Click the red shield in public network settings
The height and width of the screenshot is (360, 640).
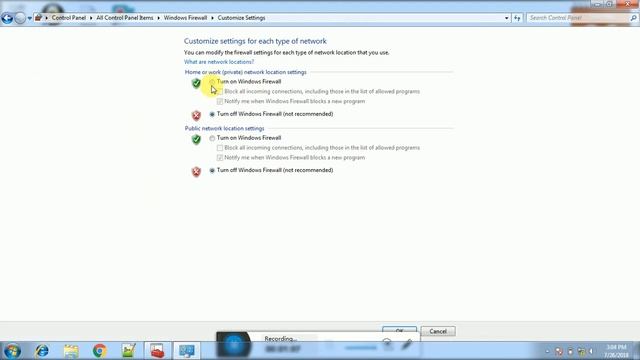point(196,172)
